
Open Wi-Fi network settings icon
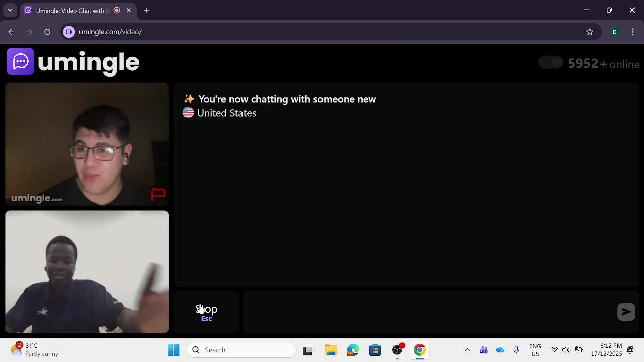point(554,350)
